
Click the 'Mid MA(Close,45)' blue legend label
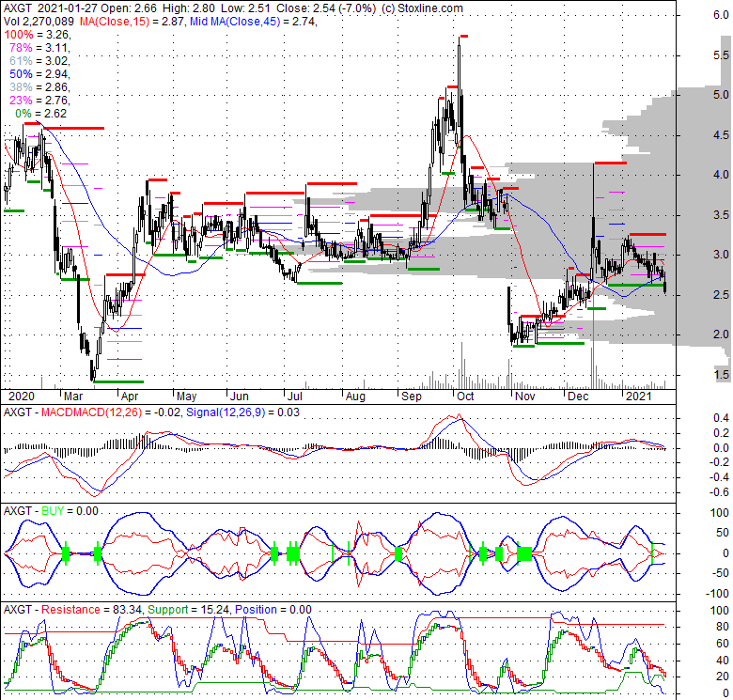[235, 22]
